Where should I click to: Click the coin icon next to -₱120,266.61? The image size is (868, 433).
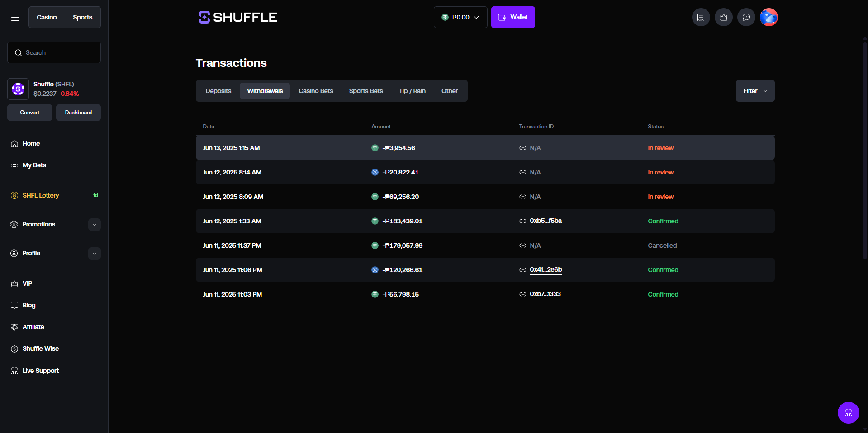tap(375, 270)
